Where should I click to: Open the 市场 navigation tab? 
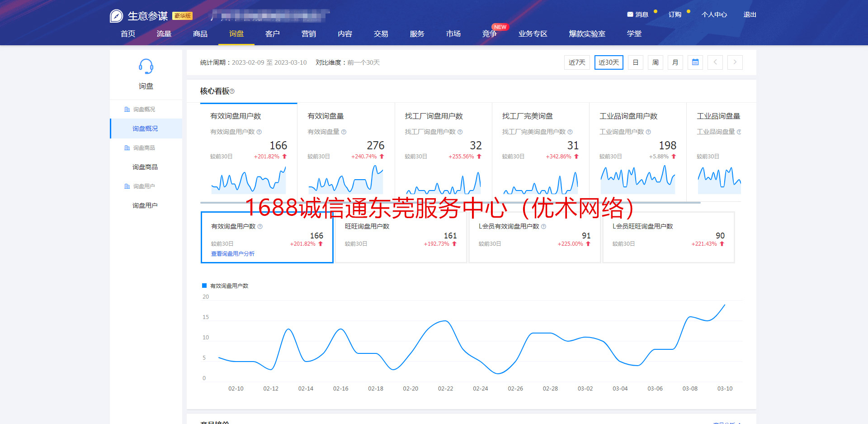(x=453, y=34)
